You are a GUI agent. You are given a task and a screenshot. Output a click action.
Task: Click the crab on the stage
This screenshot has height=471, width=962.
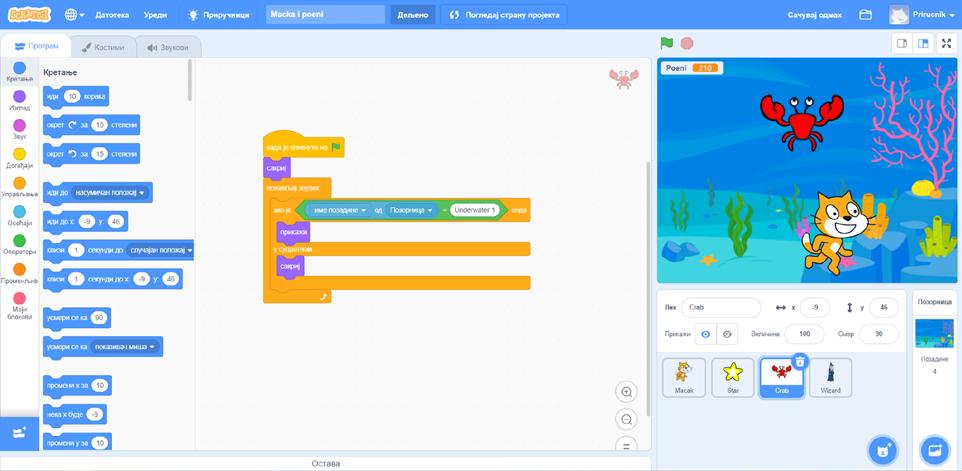pyautogui.click(x=802, y=121)
